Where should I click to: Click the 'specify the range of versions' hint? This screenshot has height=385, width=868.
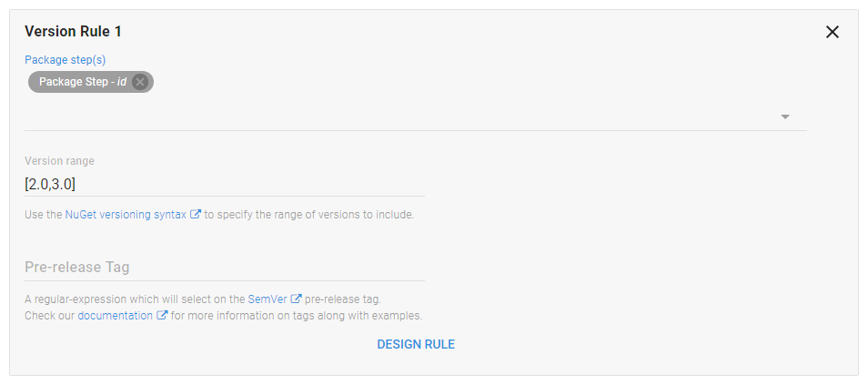coord(309,215)
